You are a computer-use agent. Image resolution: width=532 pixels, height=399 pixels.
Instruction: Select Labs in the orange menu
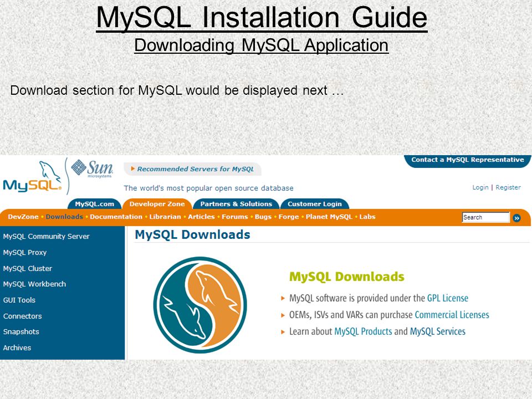click(x=367, y=217)
